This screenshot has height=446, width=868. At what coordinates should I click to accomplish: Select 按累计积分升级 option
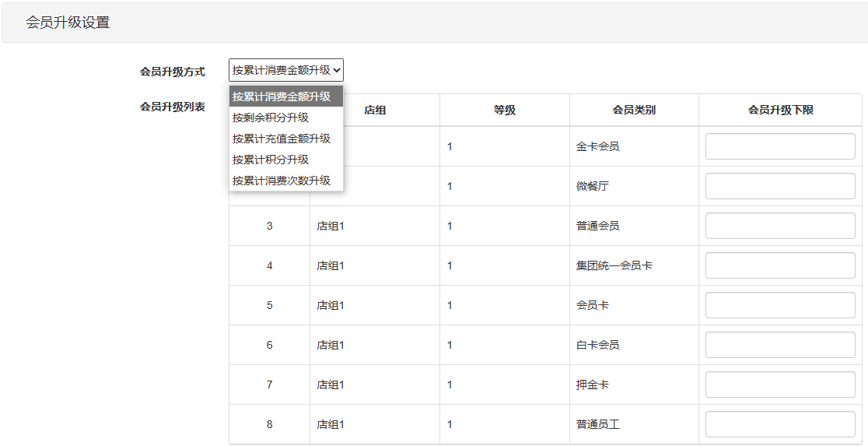coord(286,160)
